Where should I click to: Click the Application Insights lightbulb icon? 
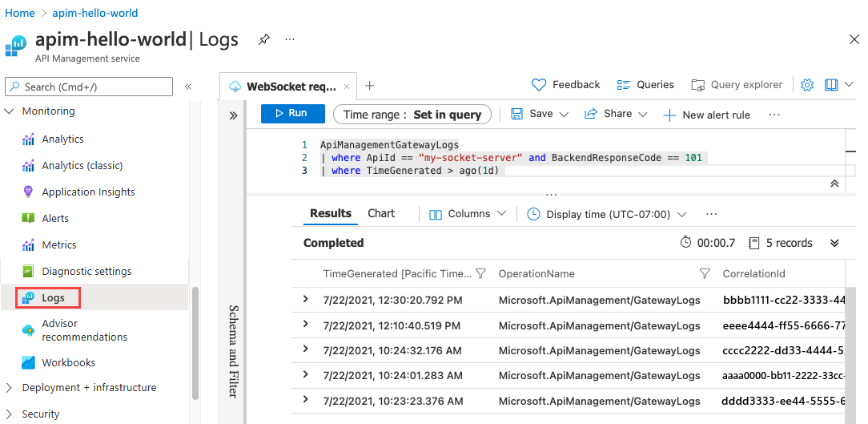28,192
